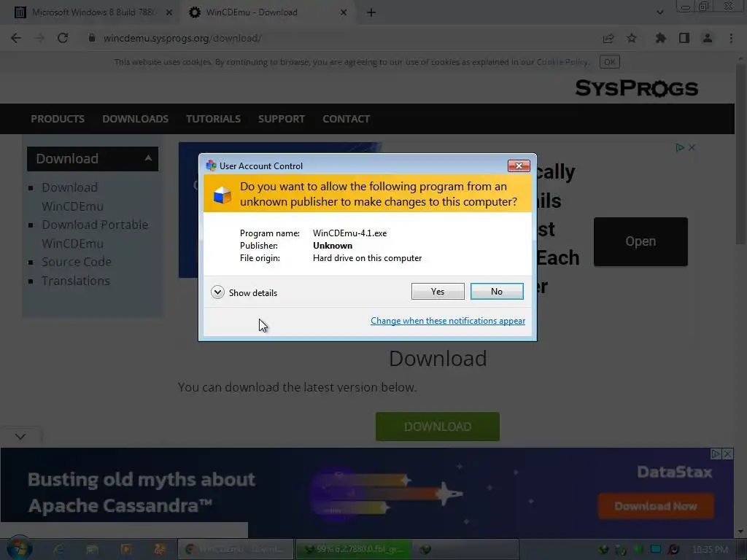
Task: Click AdChoices icon on top ad
Action: point(680,147)
